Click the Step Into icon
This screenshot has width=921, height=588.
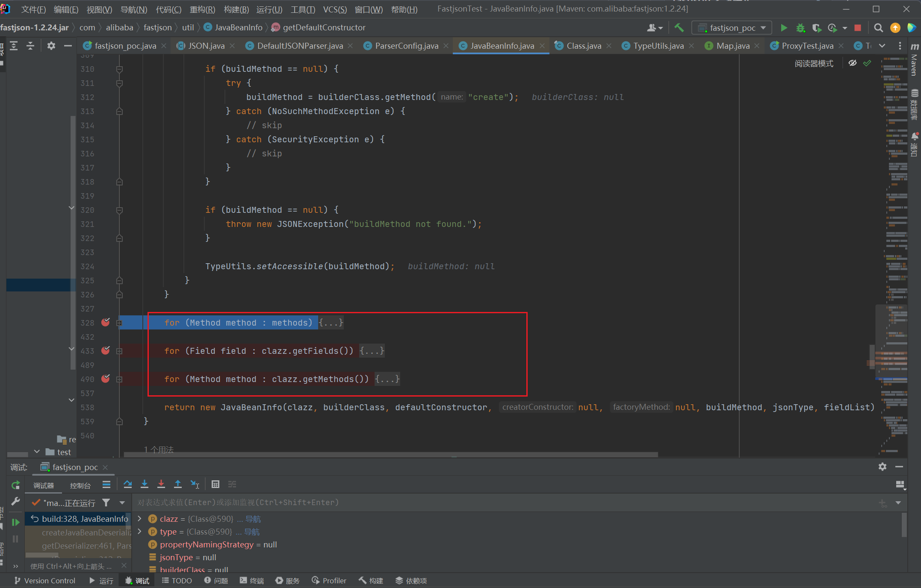pos(145,484)
